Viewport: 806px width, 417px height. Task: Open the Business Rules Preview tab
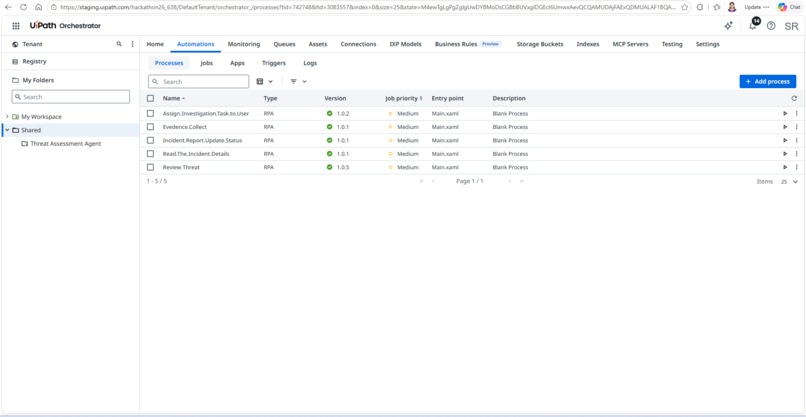[x=467, y=44]
